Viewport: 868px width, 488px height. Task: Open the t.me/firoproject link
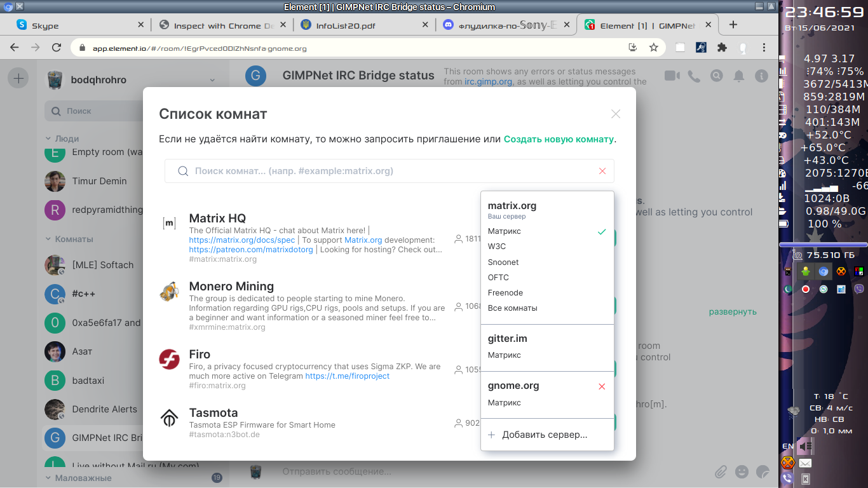[x=348, y=376]
